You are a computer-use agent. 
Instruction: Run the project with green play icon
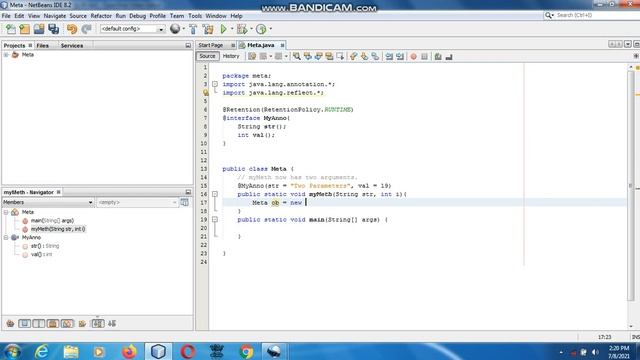(x=224, y=29)
